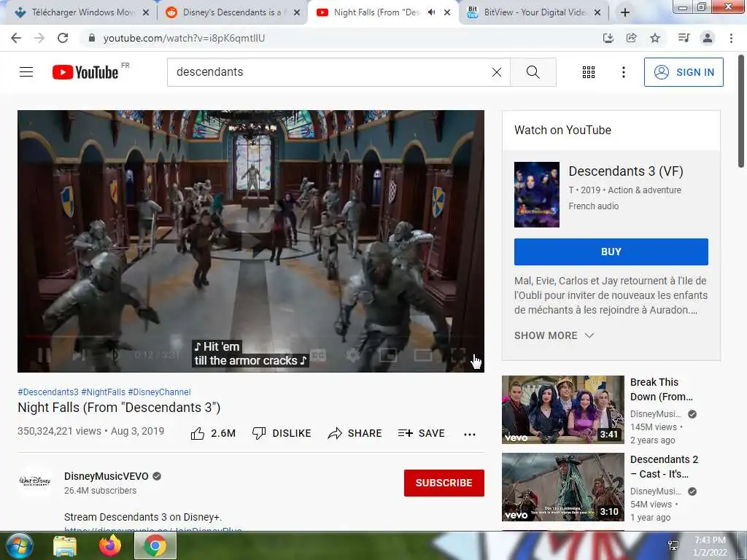Seek using the red video progress bar

tap(251, 336)
